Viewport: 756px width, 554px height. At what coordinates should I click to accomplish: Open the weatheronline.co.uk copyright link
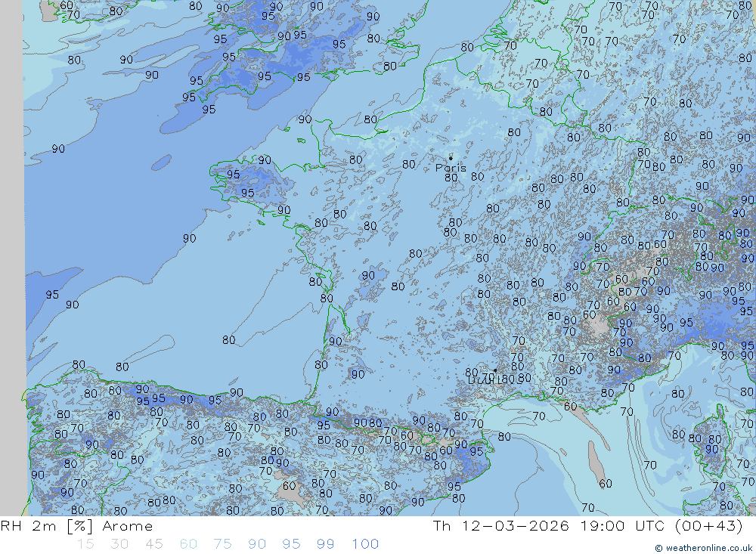[x=708, y=548]
